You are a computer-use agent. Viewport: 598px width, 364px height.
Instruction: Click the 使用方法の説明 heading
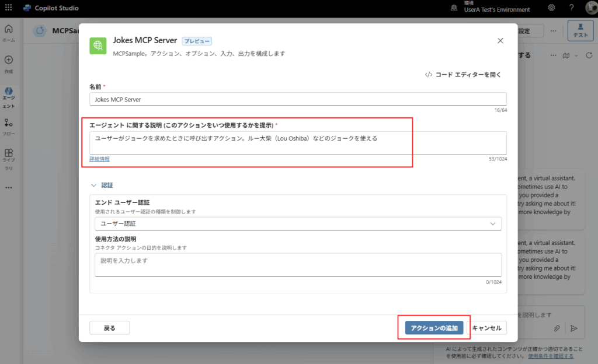tap(115, 239)
